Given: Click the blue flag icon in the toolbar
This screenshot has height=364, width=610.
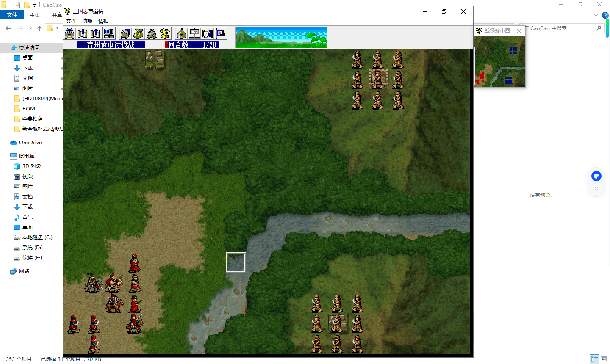Looking at the screenshot, I should click(221, 33).
